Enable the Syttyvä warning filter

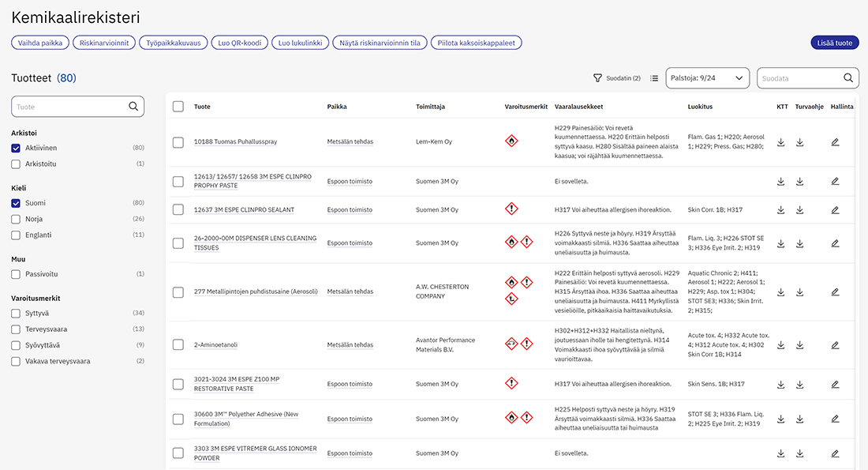[16, 313]
